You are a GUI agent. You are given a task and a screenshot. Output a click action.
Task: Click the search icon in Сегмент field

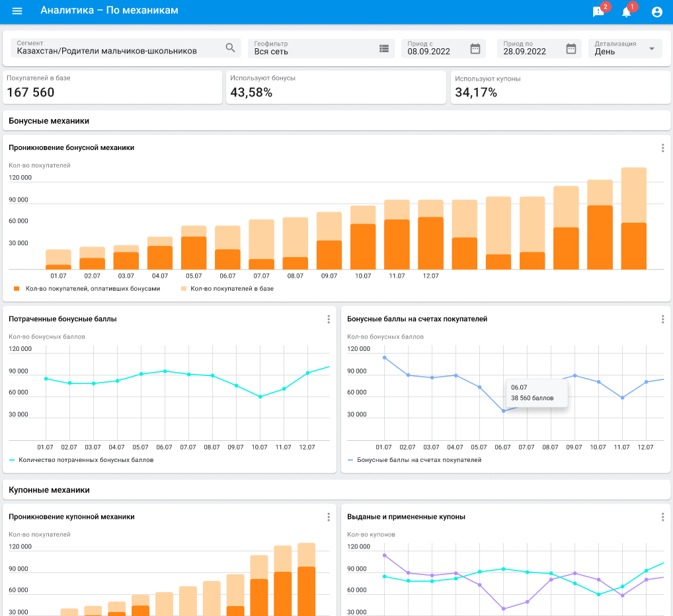pos(230,48)
